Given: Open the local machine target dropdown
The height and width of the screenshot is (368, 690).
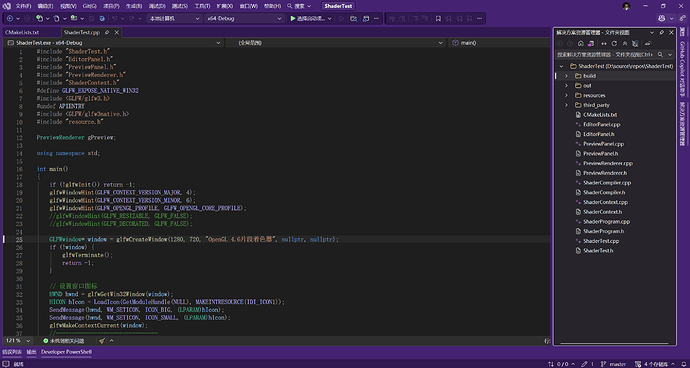Looking at the screenshot, I should pyautogui.click(x=174, y=18).
